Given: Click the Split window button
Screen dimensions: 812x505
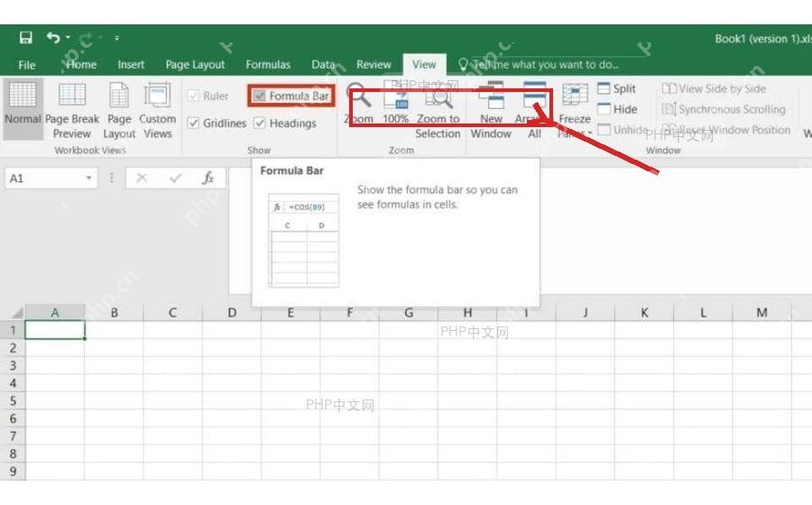Looking at the screenshot, I should coord(616,88).
